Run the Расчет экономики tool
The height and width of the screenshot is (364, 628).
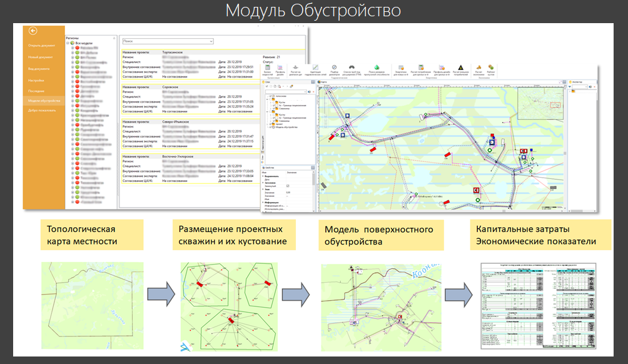click(x=479, y=71)
